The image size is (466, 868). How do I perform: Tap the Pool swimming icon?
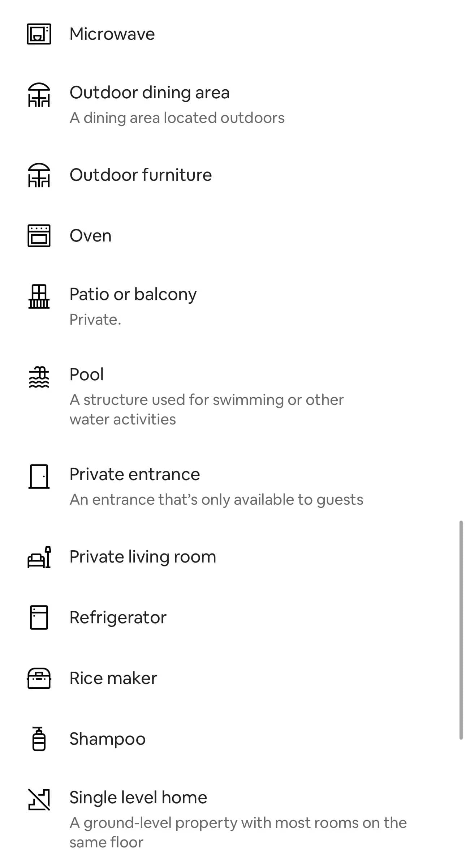tap(39, 377)
